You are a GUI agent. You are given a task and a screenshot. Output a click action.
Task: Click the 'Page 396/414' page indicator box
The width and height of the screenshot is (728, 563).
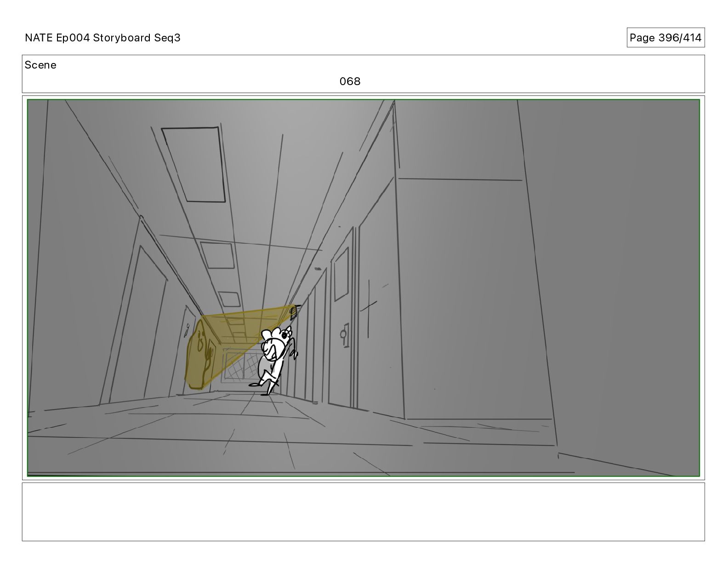click(x=665, y=38)
